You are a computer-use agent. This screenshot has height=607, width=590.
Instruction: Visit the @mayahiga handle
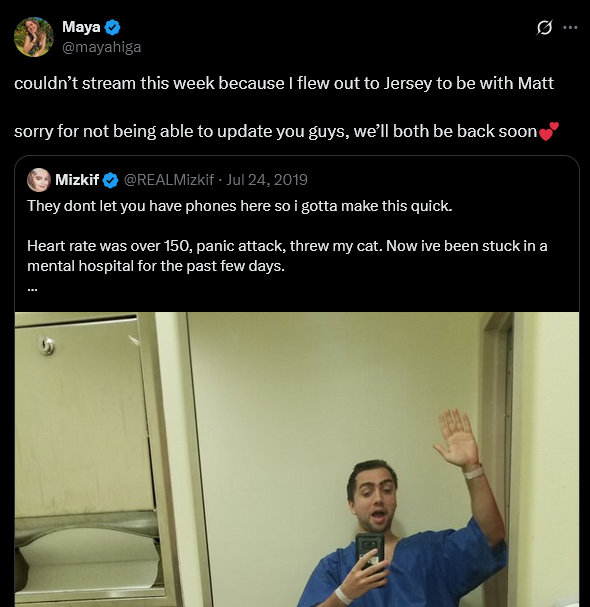click(102, 47)
